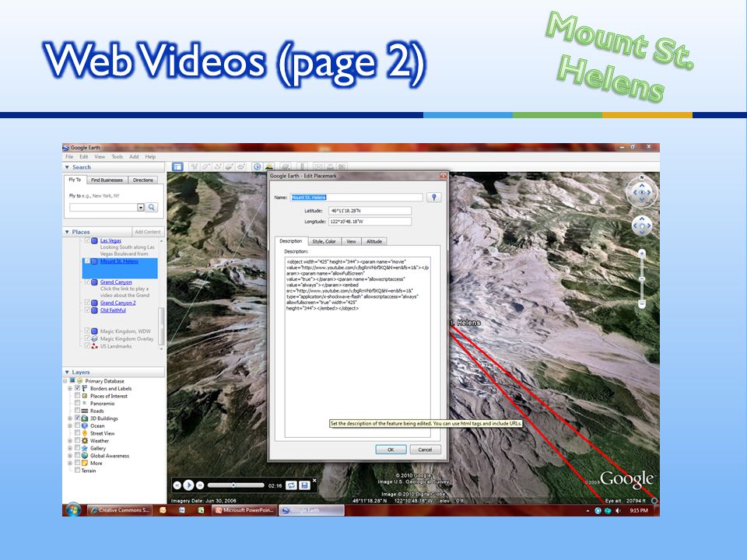The width and height of the screenshot is (747, 560).
Task: Click the Add Content button
Action: tap(148, 232)
